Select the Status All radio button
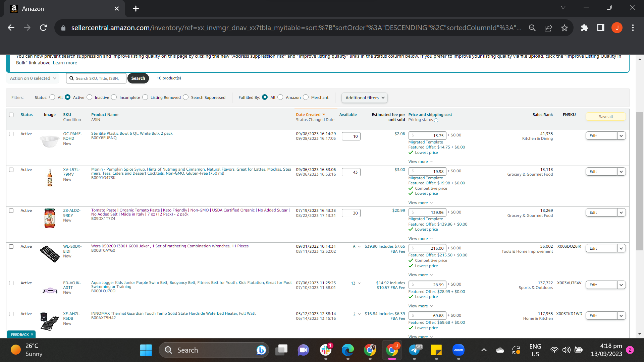This screenshot has width=644, height=362. click(x=52, y=97)
